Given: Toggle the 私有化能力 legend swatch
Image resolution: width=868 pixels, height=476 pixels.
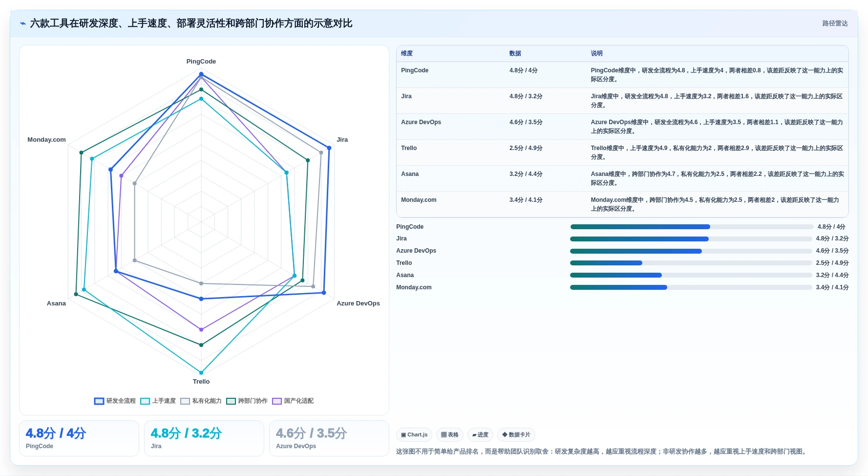Looking at the screenshot, I should point(185,401).
